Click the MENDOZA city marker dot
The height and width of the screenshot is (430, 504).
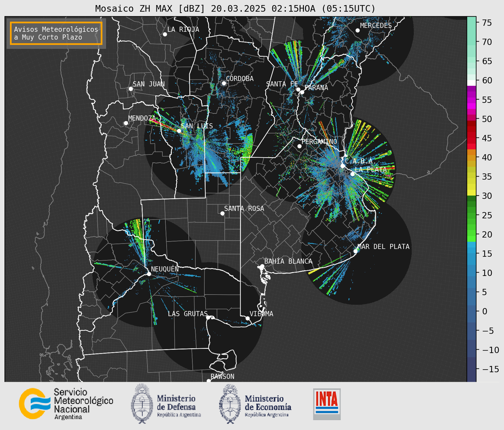pyautogui.click(x=126, y=123)
